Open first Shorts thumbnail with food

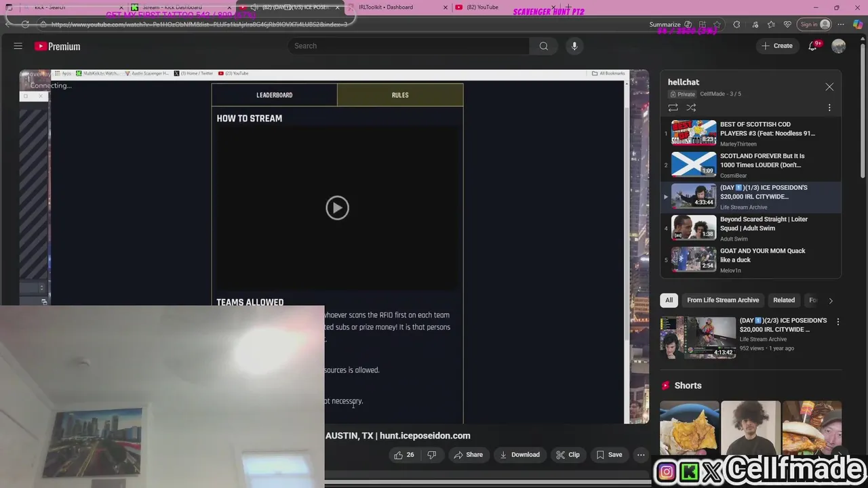click(x=689, y=428)
